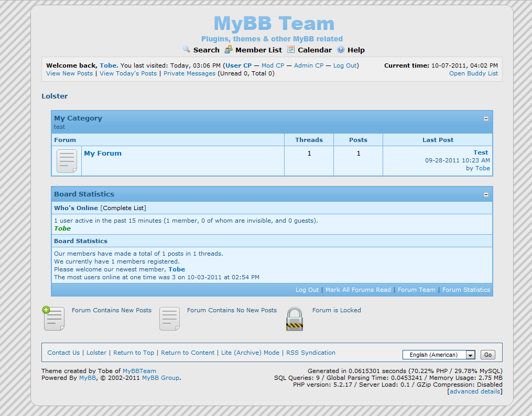Click the new posts legend icon

(54, 319)
